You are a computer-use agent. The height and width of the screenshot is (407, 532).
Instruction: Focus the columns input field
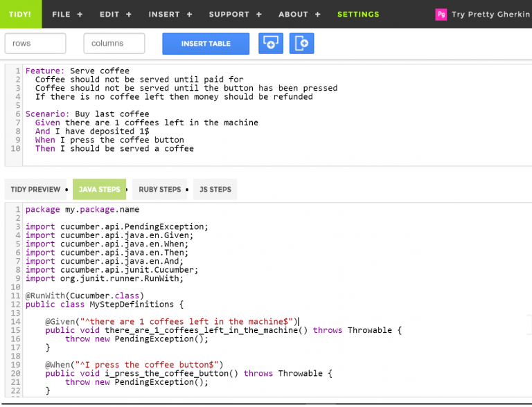(x=114, y=44)
